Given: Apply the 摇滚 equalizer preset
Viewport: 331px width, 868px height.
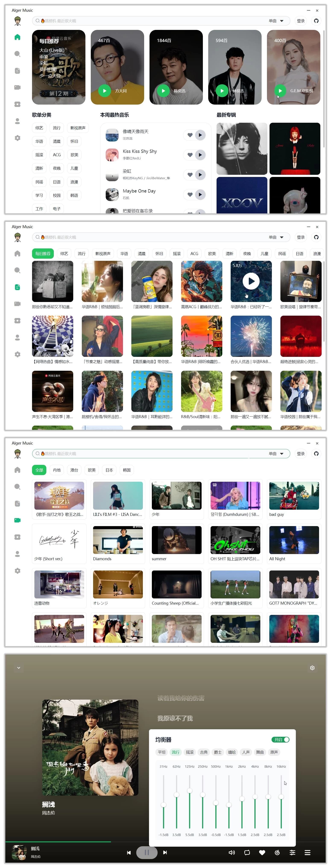Looking at the screenshot, I should 190,752.
